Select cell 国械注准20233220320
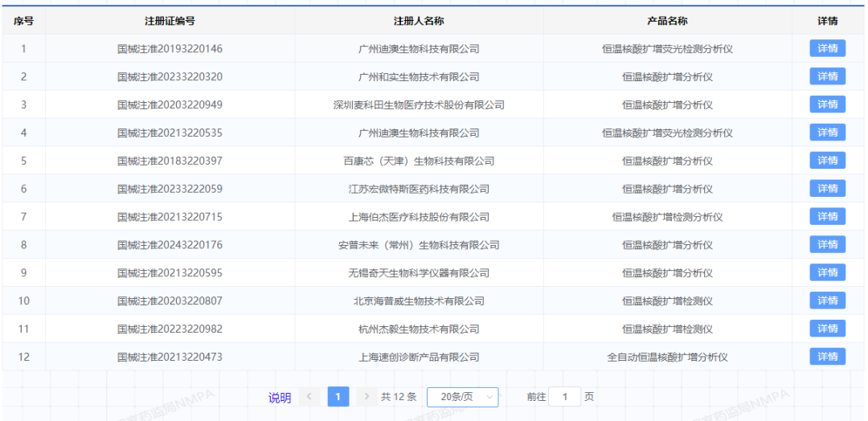The height and width of the screenshot is (421, 868). pyautogui.click(x=170, y=77)
